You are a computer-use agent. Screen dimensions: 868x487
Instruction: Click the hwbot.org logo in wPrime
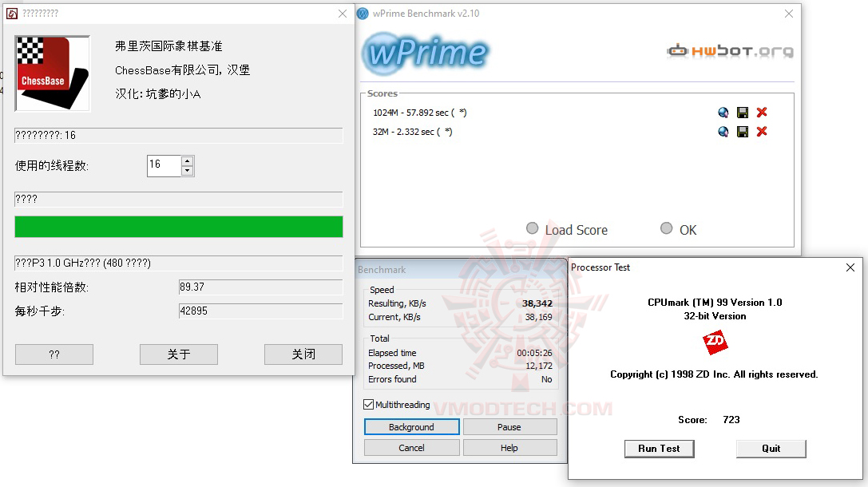pos(730,51)
